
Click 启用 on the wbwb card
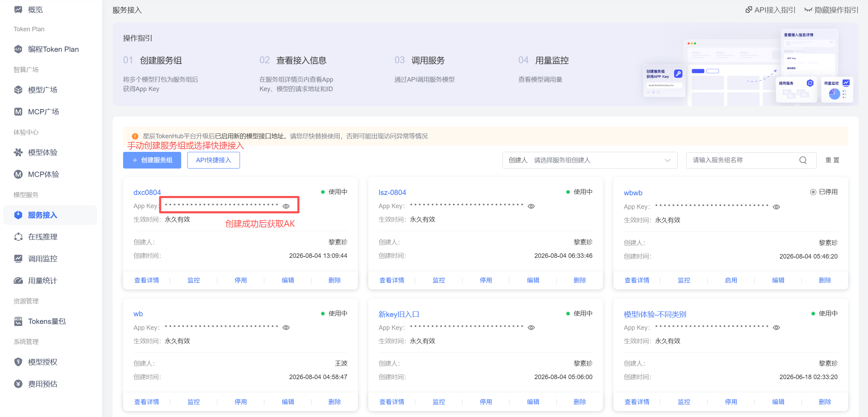[731, 280]
